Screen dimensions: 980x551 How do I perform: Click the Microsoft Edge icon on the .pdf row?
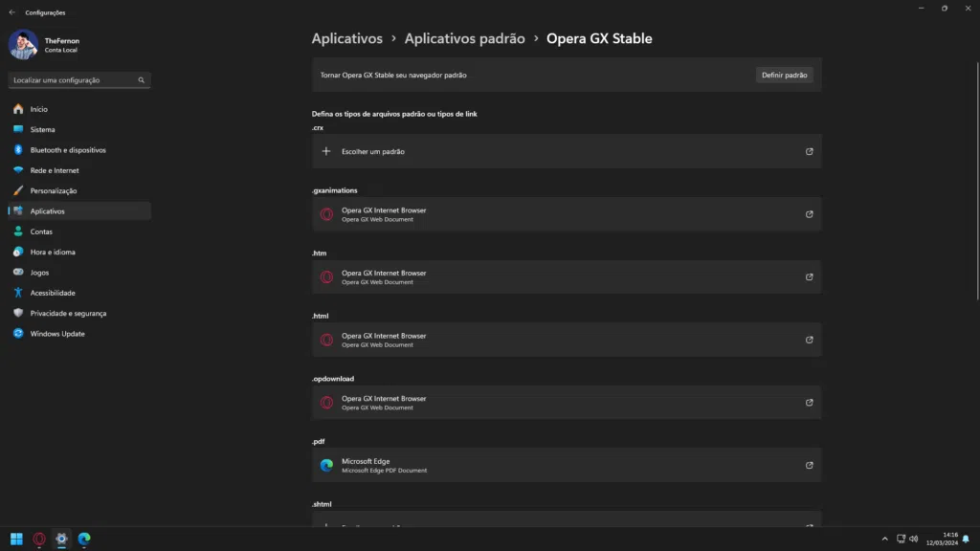tap(326, 465)
